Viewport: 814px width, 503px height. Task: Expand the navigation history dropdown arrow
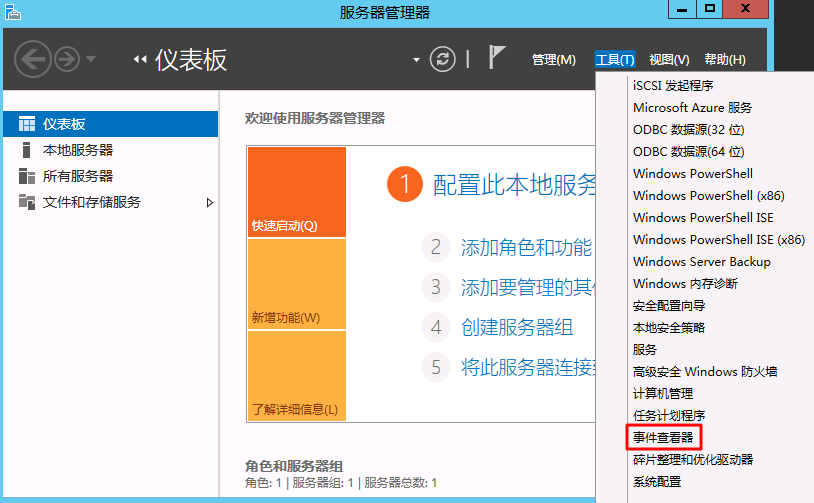pos(91,59)
